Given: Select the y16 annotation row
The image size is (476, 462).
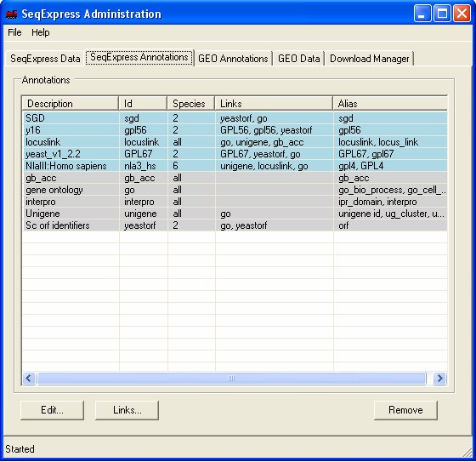Looking at the screenshot, I should tap(235, 130).
